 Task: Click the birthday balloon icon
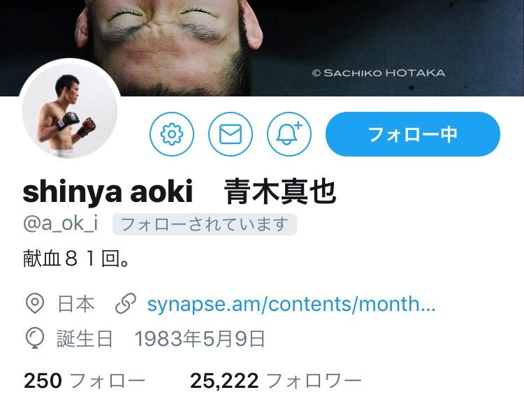coord(35,338)
